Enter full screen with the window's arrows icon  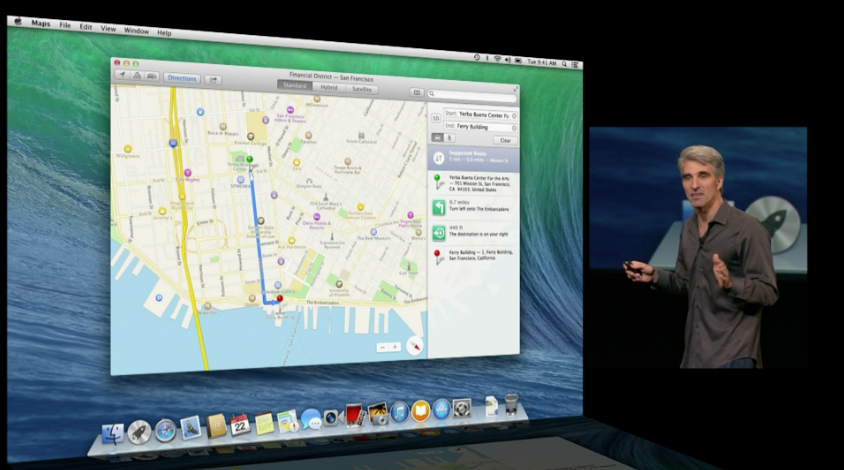(515, 89)
